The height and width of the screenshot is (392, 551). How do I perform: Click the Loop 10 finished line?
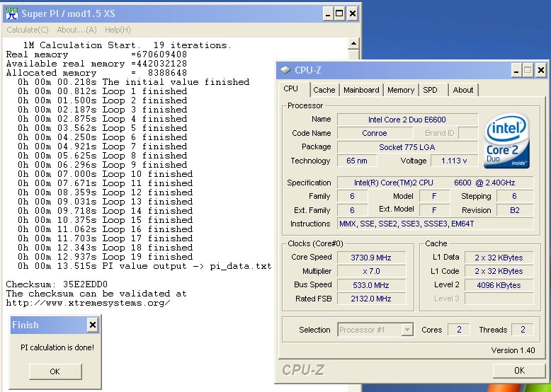(105, 174)
